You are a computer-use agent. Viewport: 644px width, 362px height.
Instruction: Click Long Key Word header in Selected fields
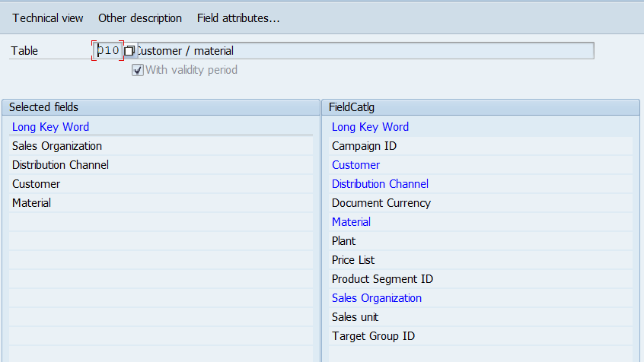pyautogui.click(x=50, y=127)
